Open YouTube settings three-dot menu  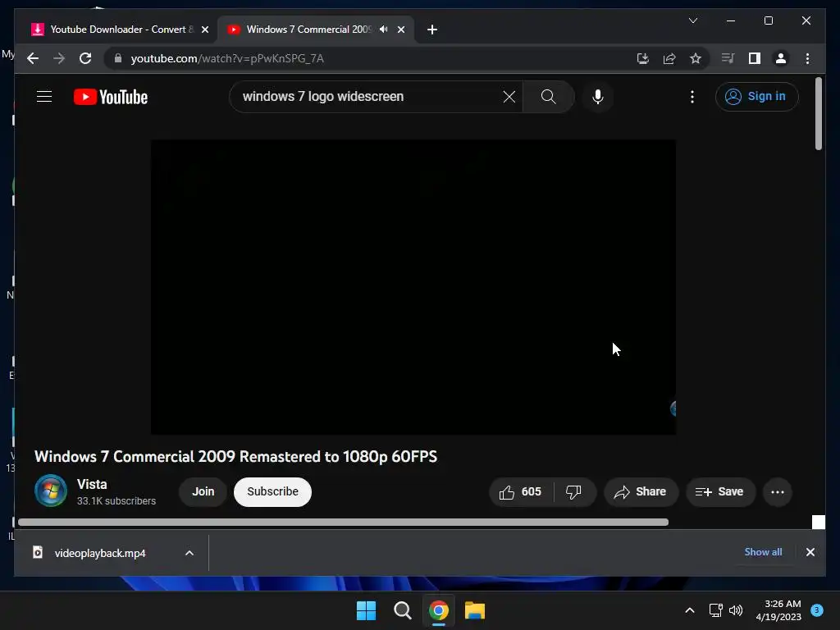tap(692, 97)
